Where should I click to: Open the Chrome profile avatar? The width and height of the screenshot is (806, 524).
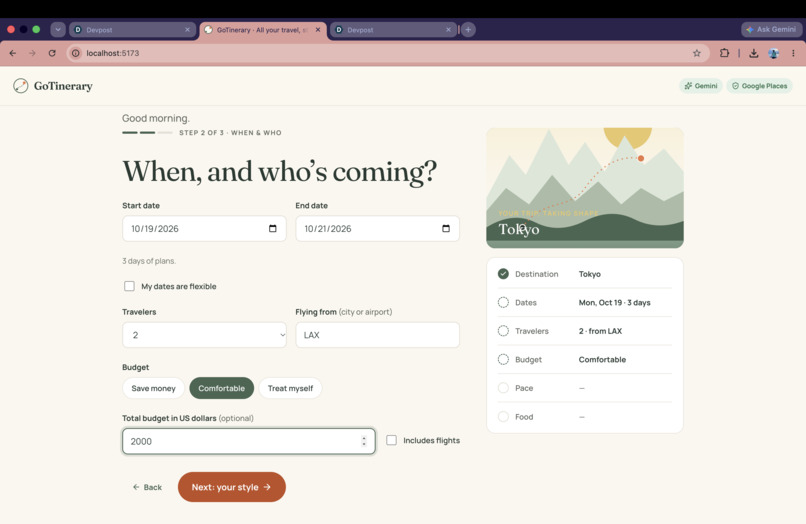tap(774, 53)
